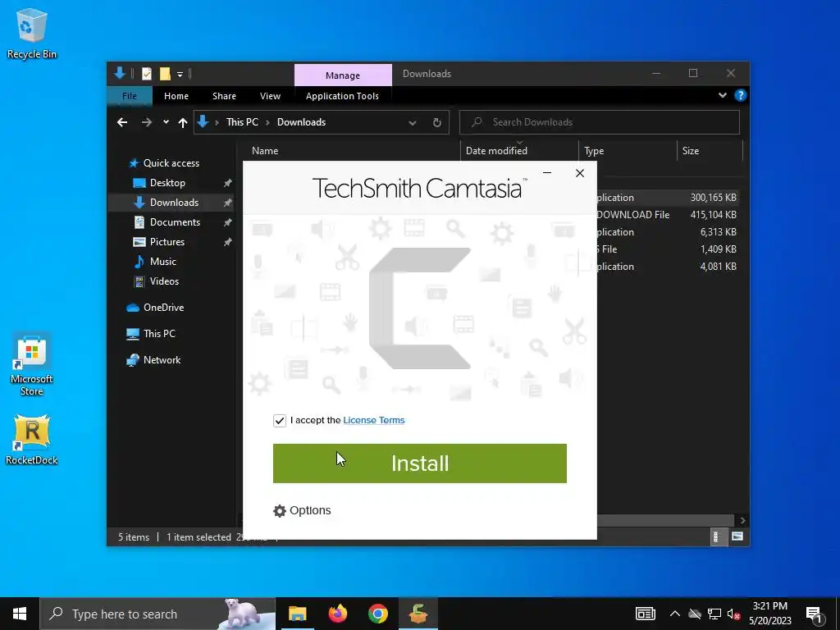Screen dimensions: 840x630
Task: Click Downloads in the address breadcrumb
Action: coord(301,122)
